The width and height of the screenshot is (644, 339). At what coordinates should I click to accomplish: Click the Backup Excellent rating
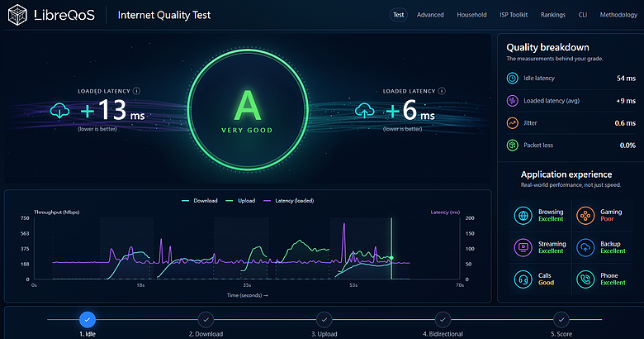tap(613, 251)
